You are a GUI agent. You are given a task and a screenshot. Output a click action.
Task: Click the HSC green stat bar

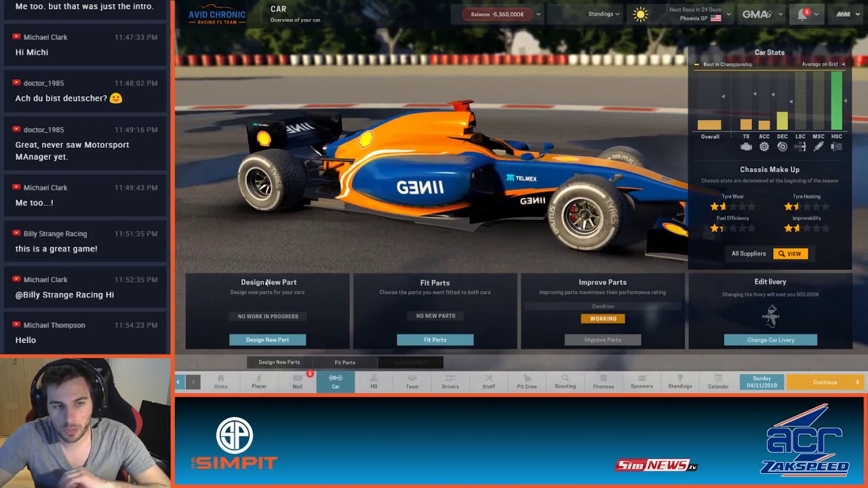837,101
